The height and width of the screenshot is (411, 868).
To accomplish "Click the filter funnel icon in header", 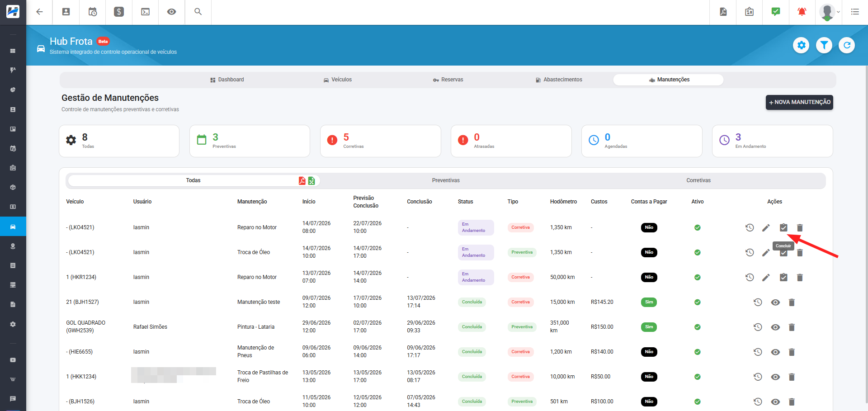I will click(824, 45).
